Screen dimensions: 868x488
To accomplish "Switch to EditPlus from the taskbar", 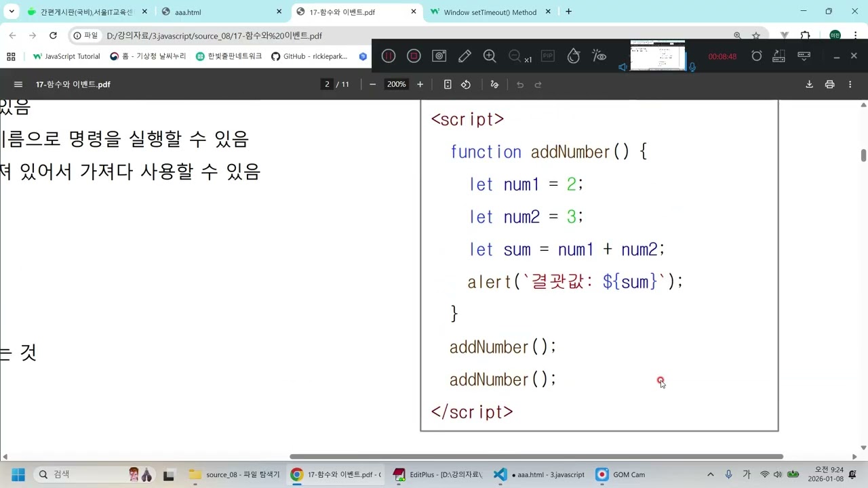I will pyautogui.click(x=438, y=474).
